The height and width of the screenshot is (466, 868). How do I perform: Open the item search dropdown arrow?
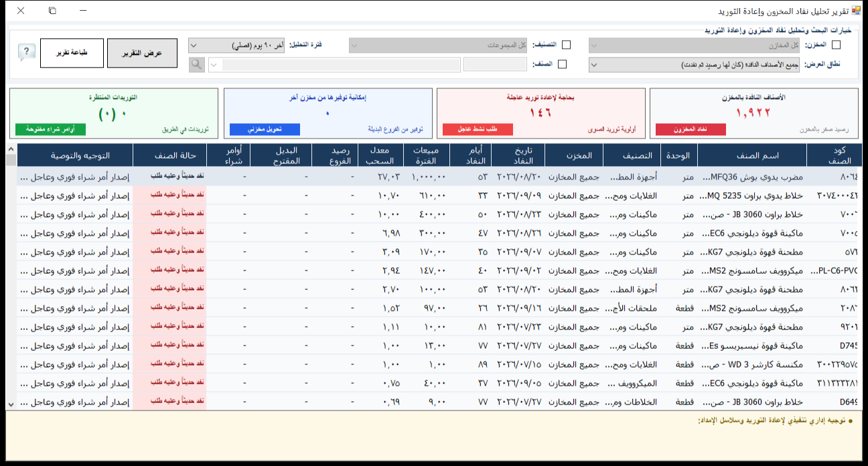pyautogui.click(x=214, y=65)
